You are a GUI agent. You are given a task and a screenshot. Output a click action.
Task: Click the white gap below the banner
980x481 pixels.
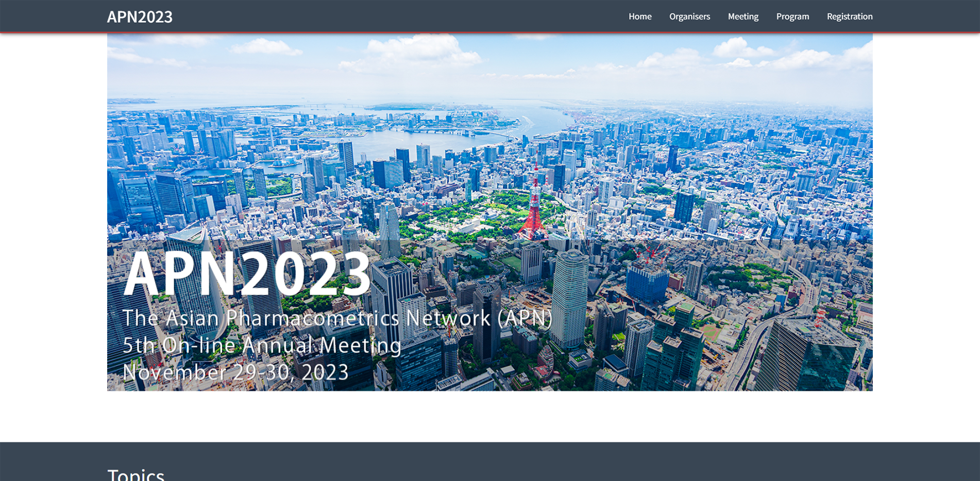(x=489, y=415)
